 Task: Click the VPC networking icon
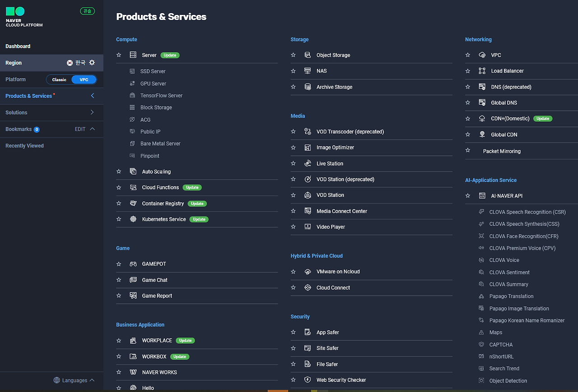coord(482,55)
